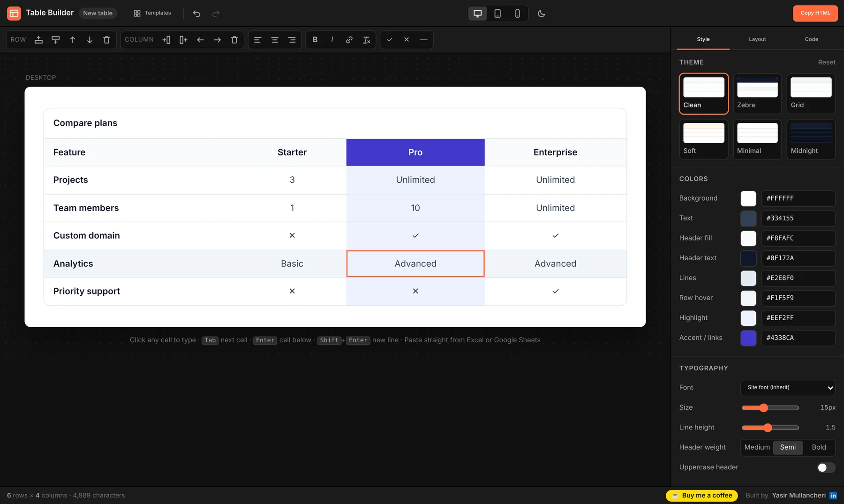844x504 pixels.
Task: Switch to tablet preview
Action: pyautogui.click(x=497, y=14)
